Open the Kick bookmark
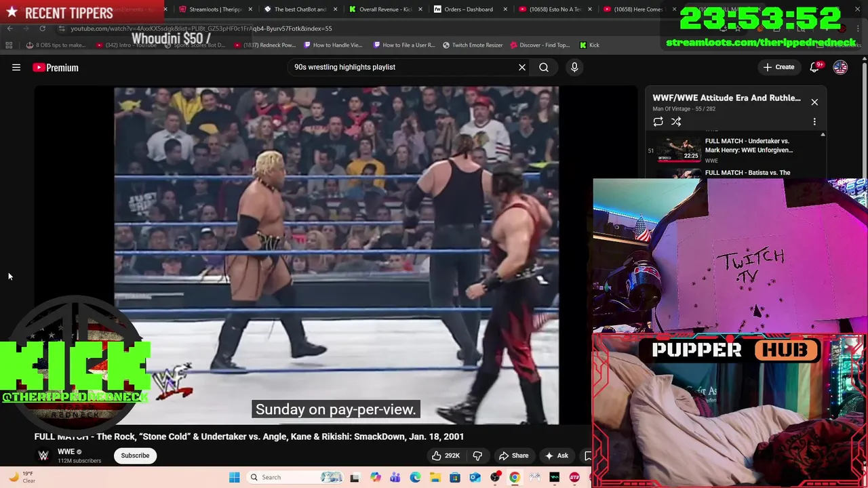868x488 pixels. pos(589,45)
